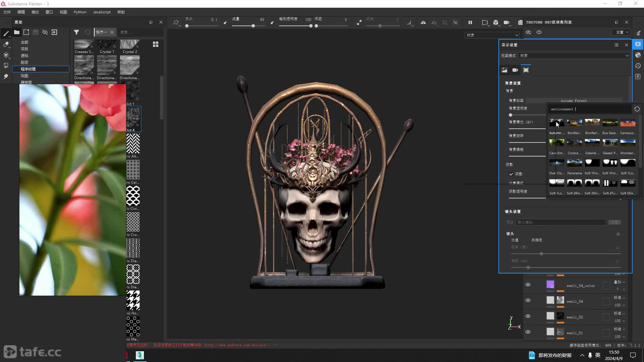
Task: Toggle the hide/ignore backfaces icon
Action: [x=455, y=22]
